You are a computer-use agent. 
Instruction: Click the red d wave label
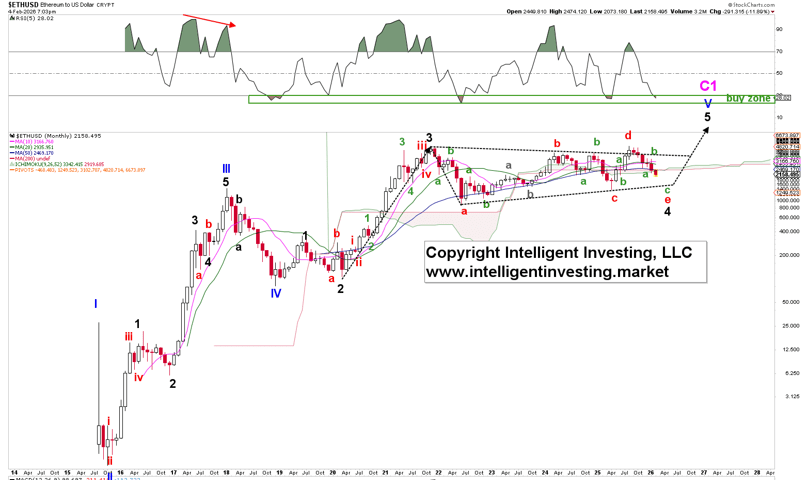[628, 135]
